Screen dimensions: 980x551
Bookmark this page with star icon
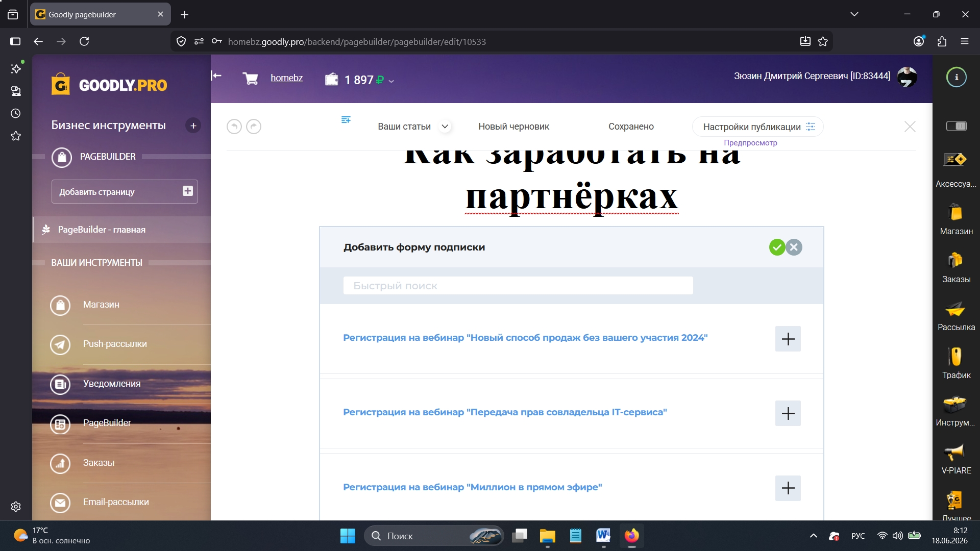823,41
